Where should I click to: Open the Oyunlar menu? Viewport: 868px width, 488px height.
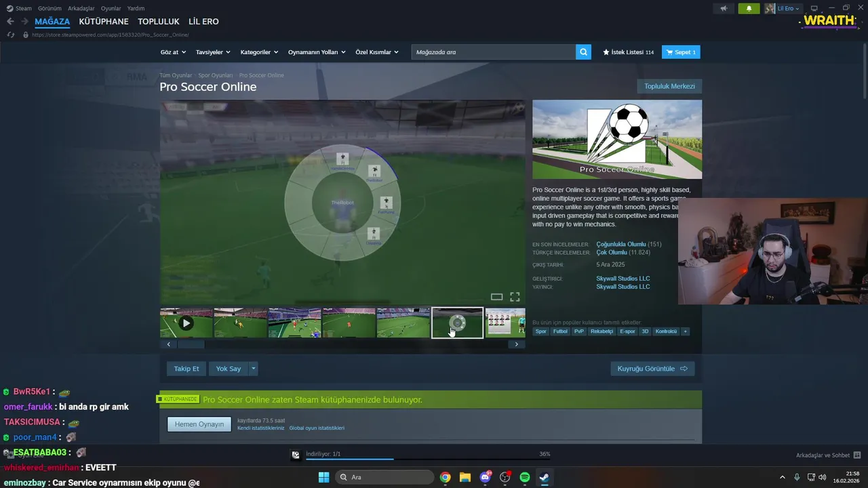111,8
